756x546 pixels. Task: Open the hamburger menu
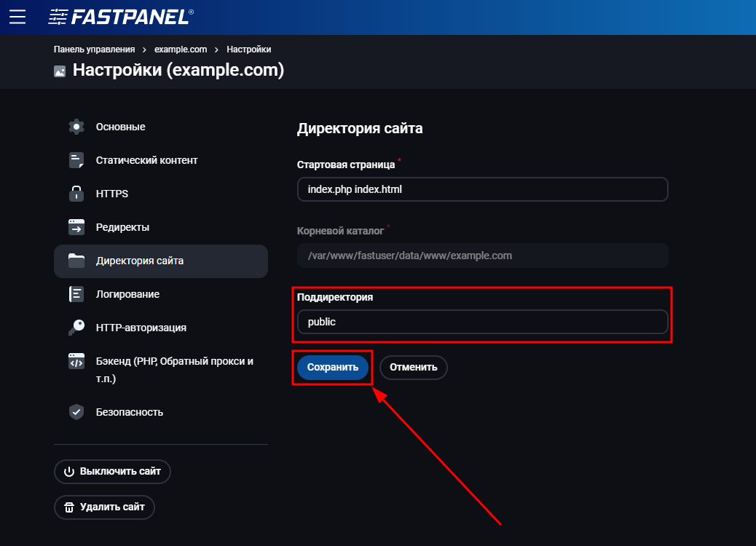(x=17, y=16)
